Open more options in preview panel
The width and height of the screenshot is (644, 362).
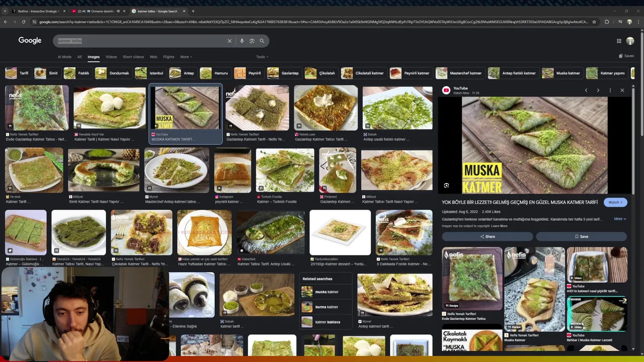point(610,90)
